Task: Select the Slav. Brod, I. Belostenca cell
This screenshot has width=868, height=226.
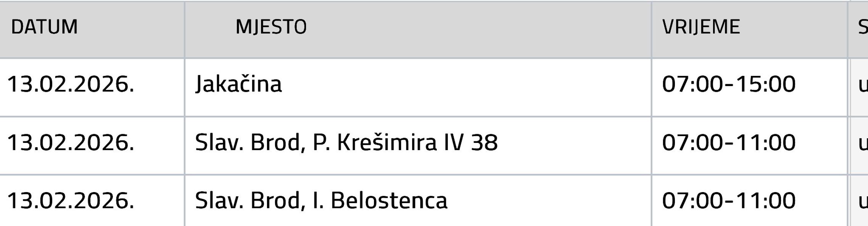Action: [x=321, y=201]
